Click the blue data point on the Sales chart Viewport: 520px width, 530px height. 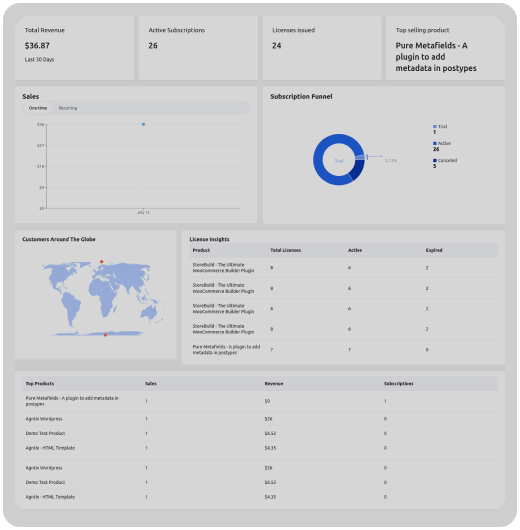click(143, 124)
